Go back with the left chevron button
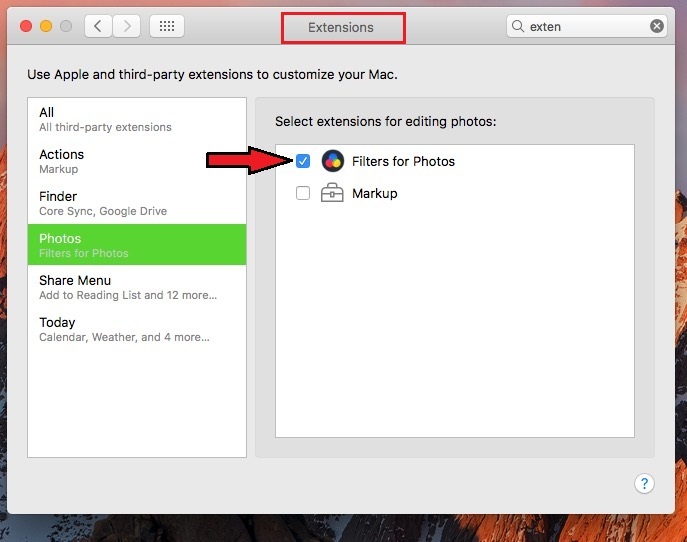687x542 pixels. (98, 26)
